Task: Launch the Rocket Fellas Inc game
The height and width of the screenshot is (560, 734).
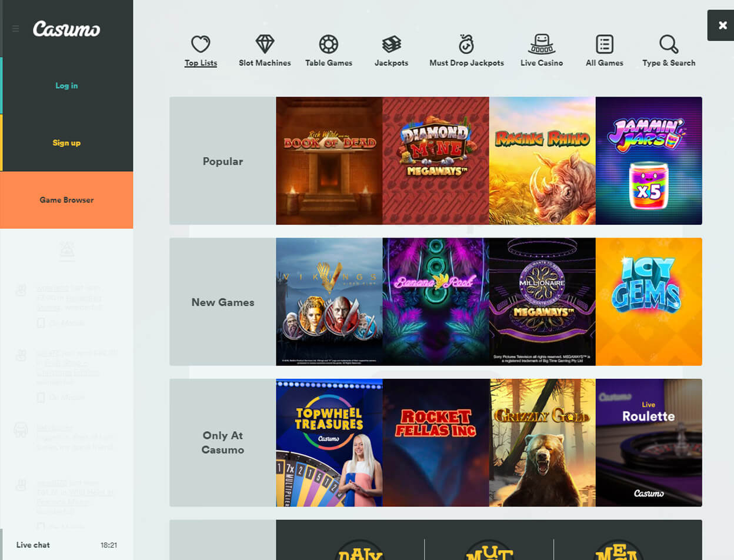Action: (x=436, y=443)
